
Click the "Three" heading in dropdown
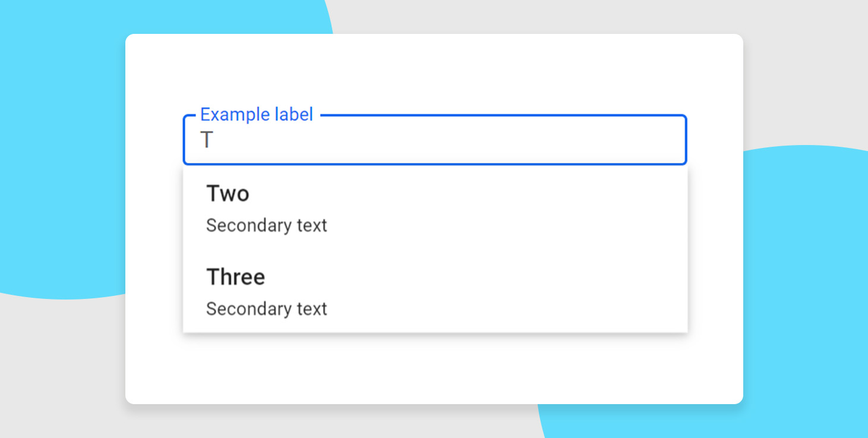click(x=235, y=277)
